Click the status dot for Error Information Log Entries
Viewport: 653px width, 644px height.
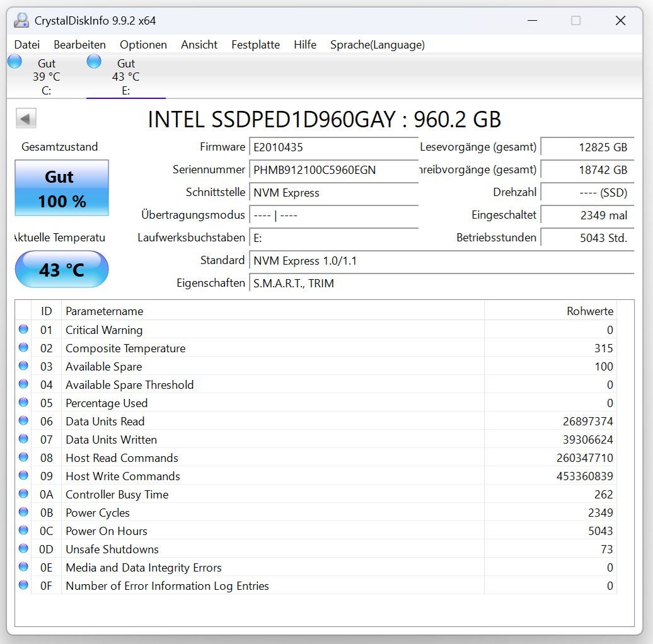tap(23, 585)
